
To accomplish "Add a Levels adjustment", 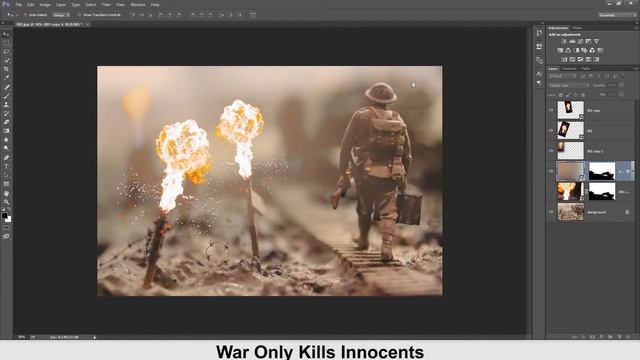I will coord(572,42).
